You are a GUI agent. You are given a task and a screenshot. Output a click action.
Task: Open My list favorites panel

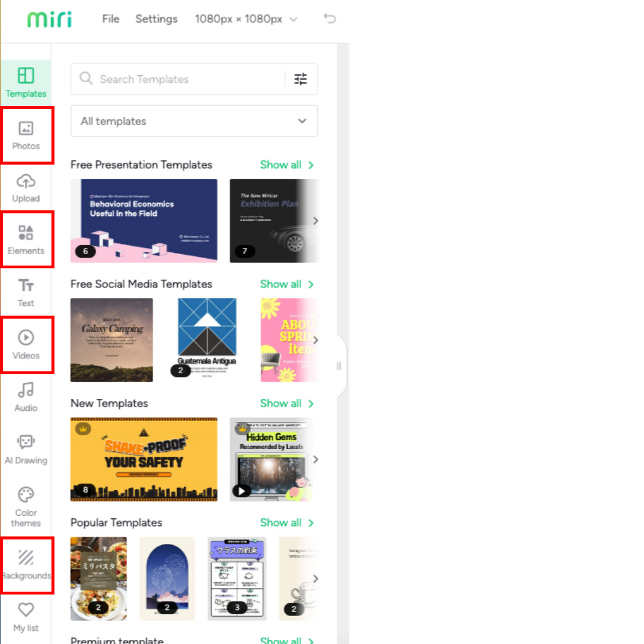[26, 616]
